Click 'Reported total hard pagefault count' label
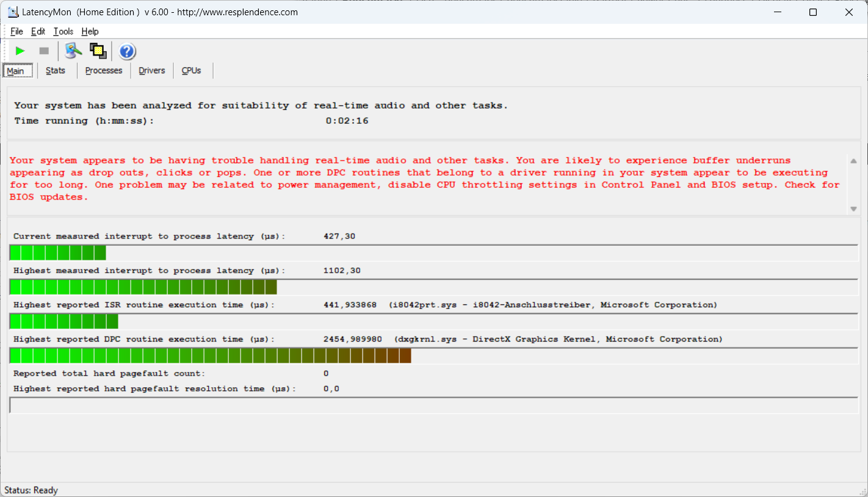 pos(109,373)
